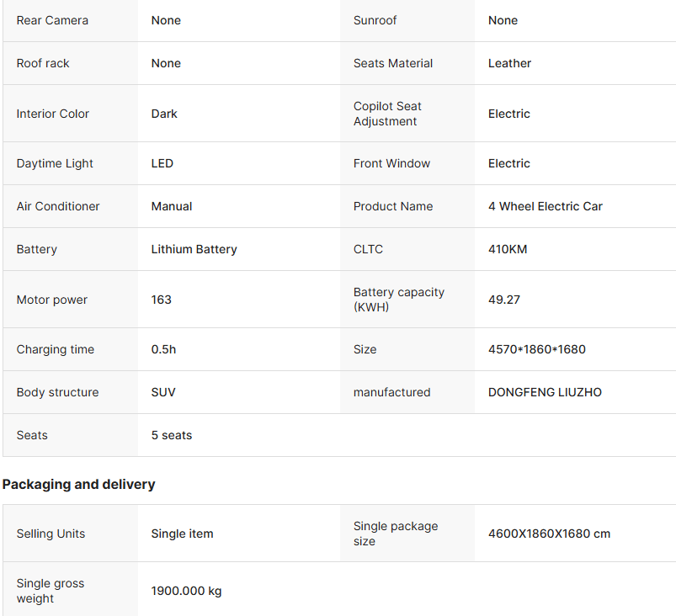Click the '4 Wheel Electric Car' product name
The height and width of the screenshot is (616, 676).
(x=545, y=206)
